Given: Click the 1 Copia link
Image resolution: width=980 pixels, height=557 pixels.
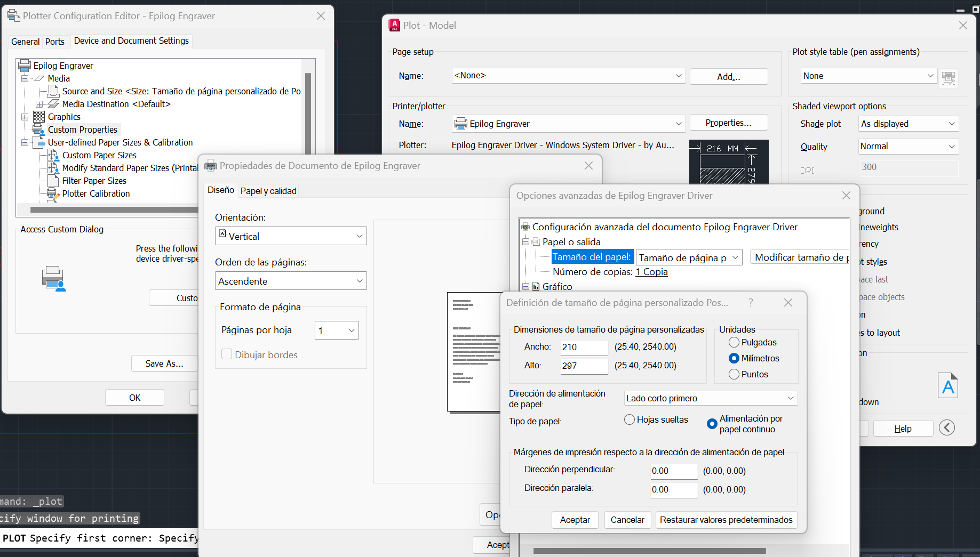Looking at the screenshot, I should pos(651,272).
